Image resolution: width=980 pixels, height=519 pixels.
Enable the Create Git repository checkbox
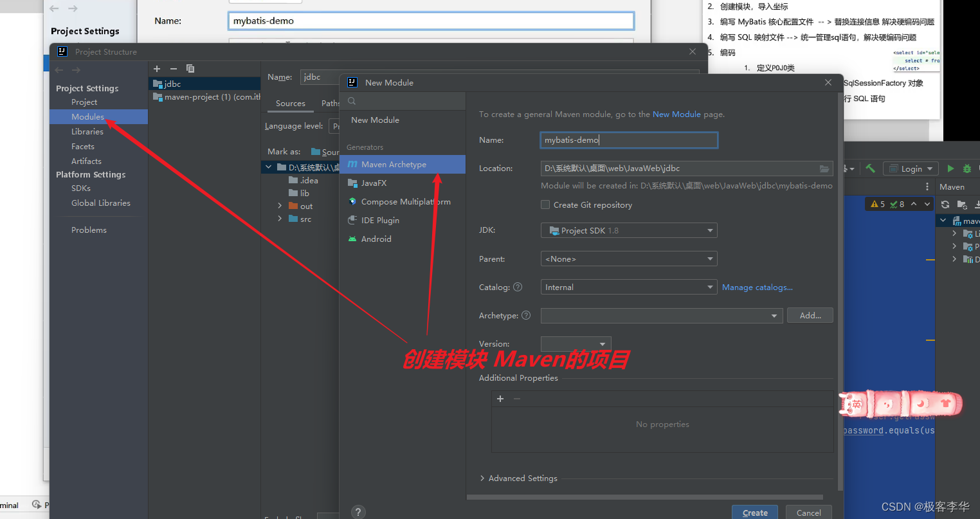pyautogui.click(x=545, y=205)
